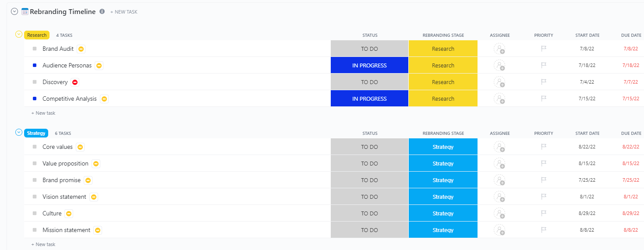The width and height of the screenshot is (644, 250).
Task: Collapse the Research task group
Action: coord(19,34)
